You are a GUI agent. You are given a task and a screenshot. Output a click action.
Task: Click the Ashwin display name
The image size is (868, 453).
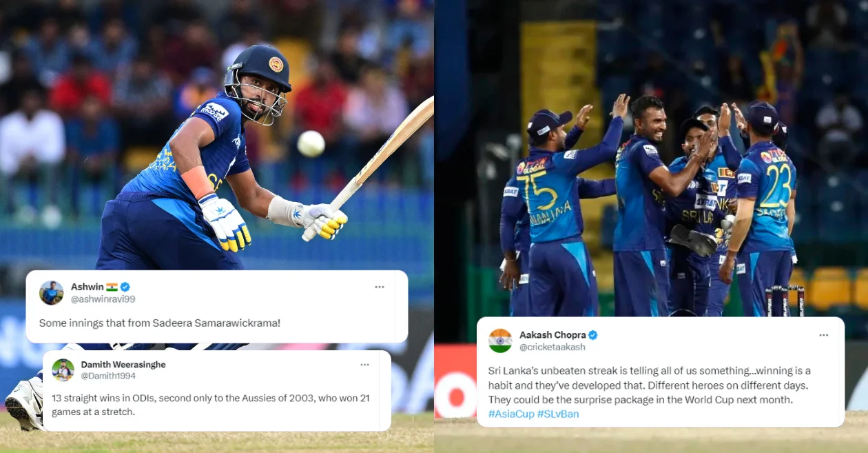coord(87,287)
